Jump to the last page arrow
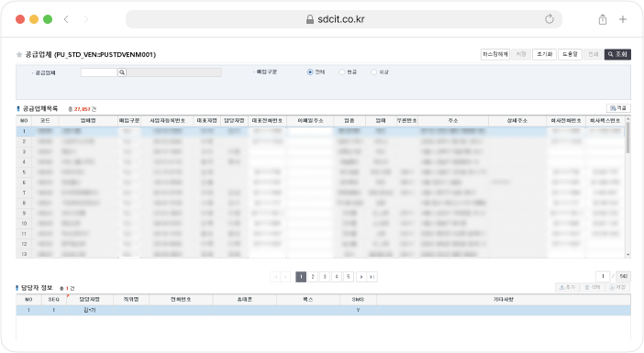 point(372,277)
